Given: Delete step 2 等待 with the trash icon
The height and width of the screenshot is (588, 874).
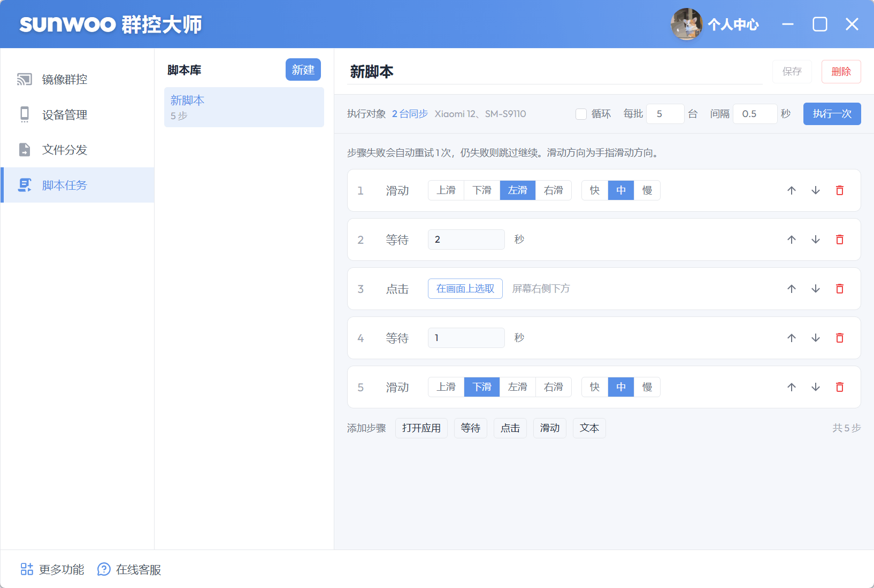Looking at the screenshot, I should coord(840,239).
